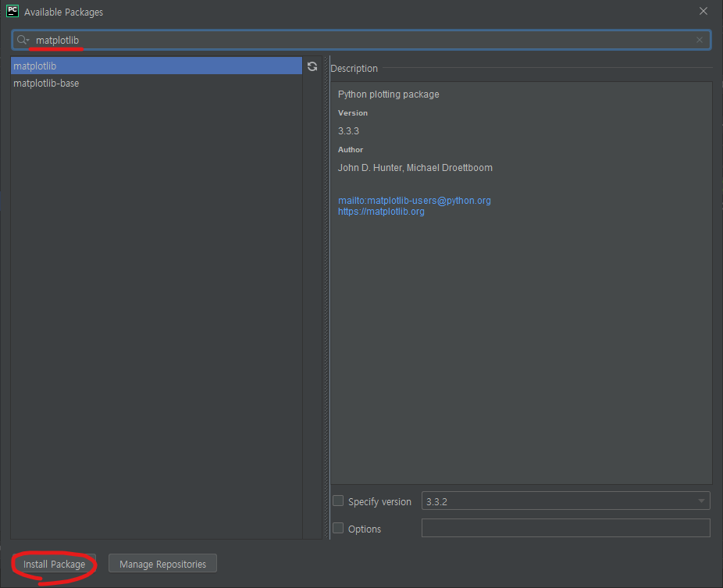Focus the matplotlib search field
This screenshot has width=723, height=588.
coord(361,40)
